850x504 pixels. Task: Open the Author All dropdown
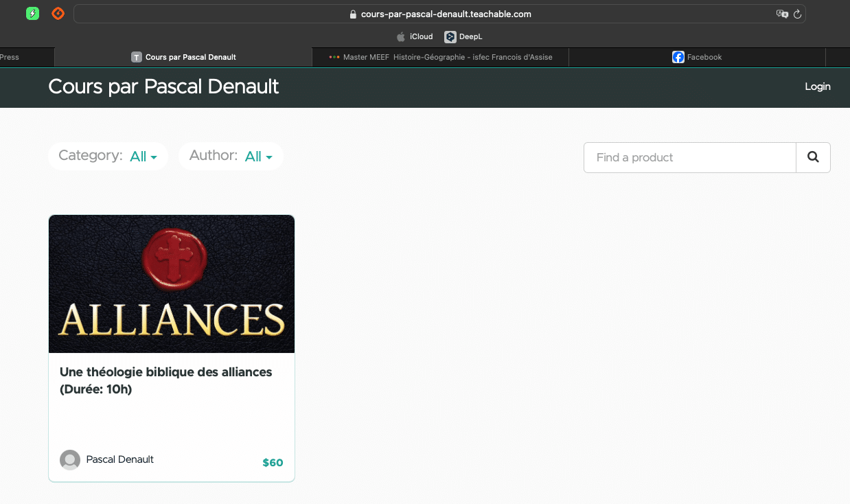[259, 157]
